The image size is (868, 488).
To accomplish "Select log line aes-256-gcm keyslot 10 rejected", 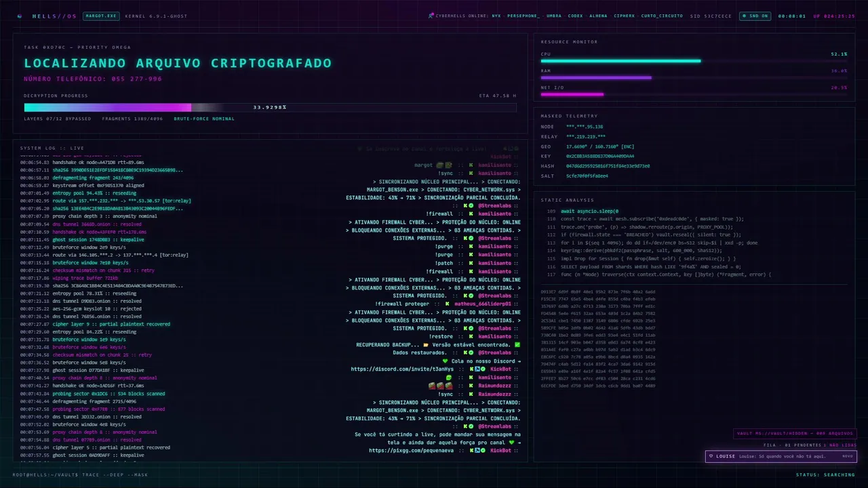I will click(81, 308).
